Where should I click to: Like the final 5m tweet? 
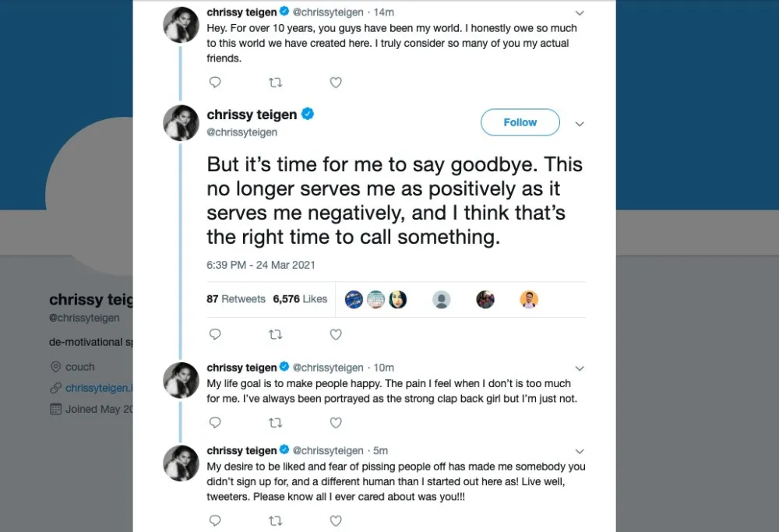pyautogui.click(x=336, y=520)
